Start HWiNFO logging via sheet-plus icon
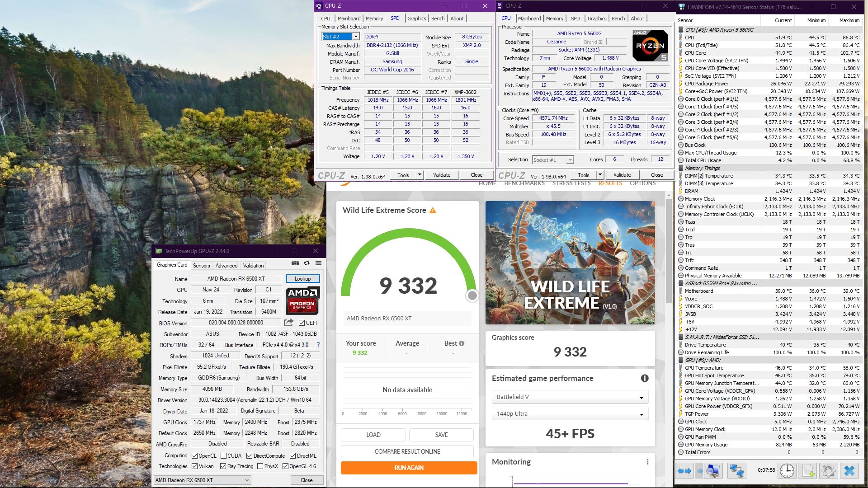Image resolution: width=868 pixels, height=488 pixels. click(x=808, y=471)
